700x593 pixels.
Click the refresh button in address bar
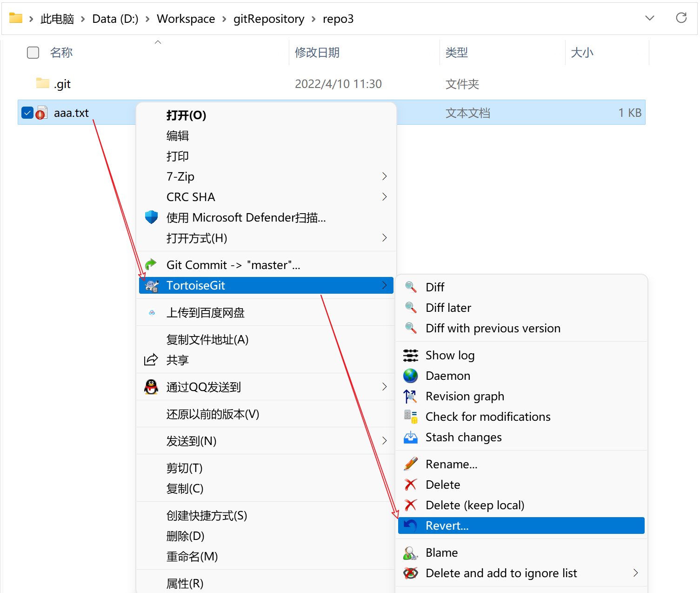pos(681,18)
